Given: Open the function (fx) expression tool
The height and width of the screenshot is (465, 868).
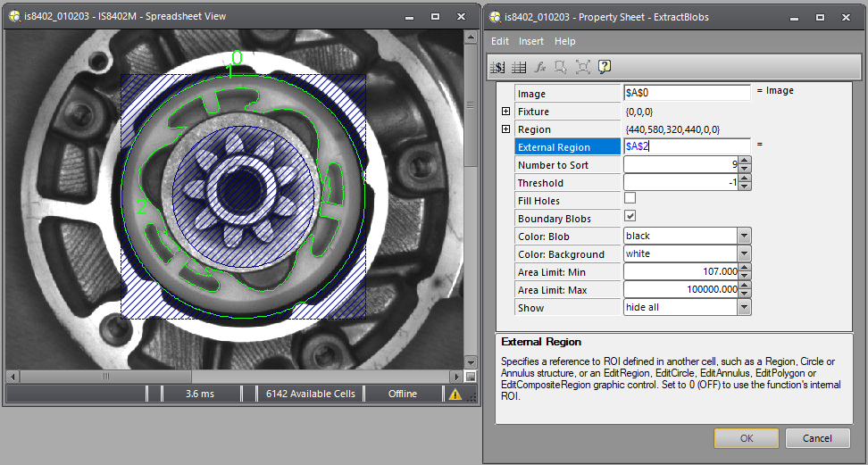Looking at the screenshot, I should pyautogui.click(x=539, y=67).
